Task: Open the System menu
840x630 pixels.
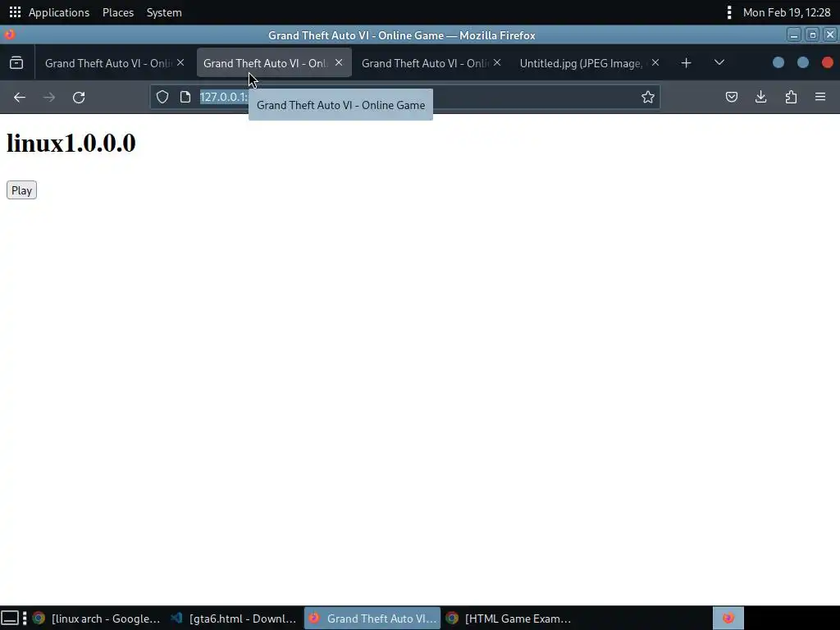Action: pyautogui.click(x=164, y=12)
